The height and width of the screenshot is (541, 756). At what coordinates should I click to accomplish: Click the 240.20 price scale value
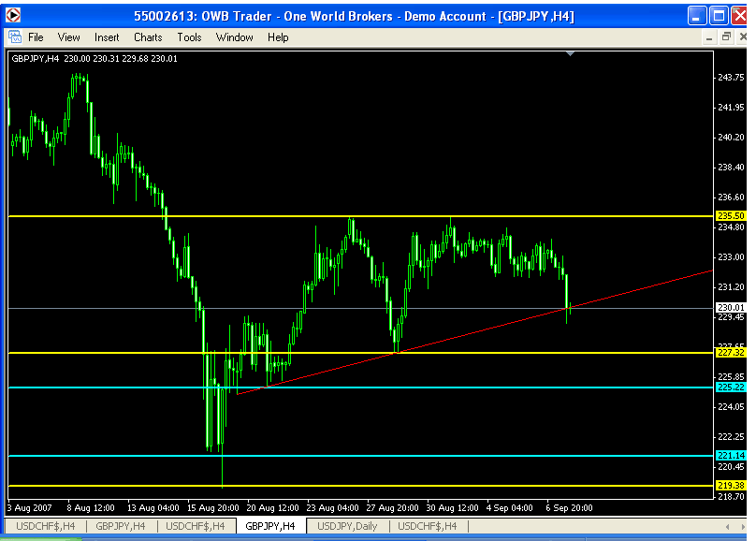tap(731, 137)
